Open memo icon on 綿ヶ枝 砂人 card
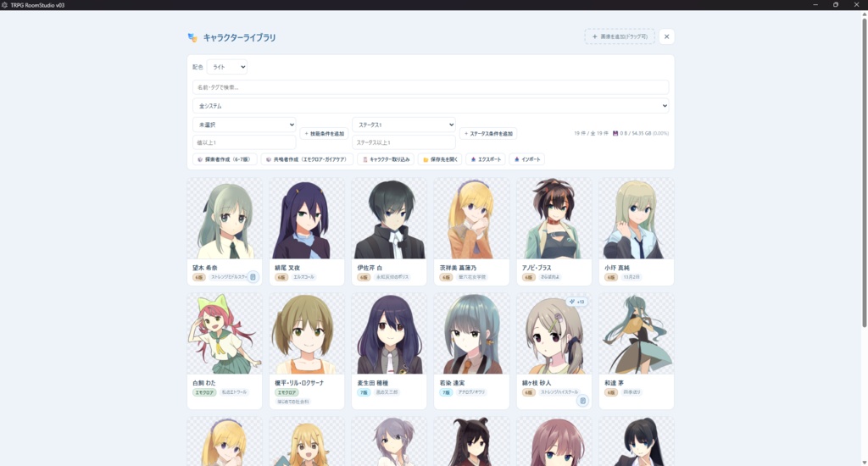The width and height of the screenshot is (868, 466). 581,400
